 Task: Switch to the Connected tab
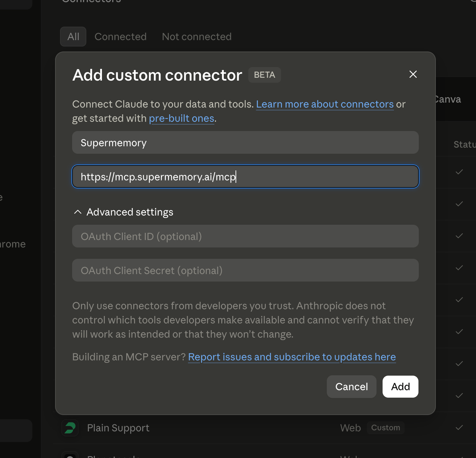[120, 37]
